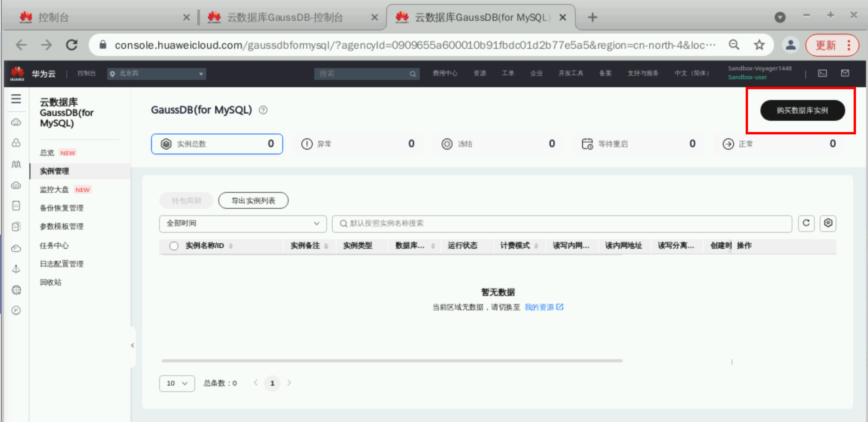868x422 pixels.
Task: Filter by 异常 status card
Action: click(357, 144)
